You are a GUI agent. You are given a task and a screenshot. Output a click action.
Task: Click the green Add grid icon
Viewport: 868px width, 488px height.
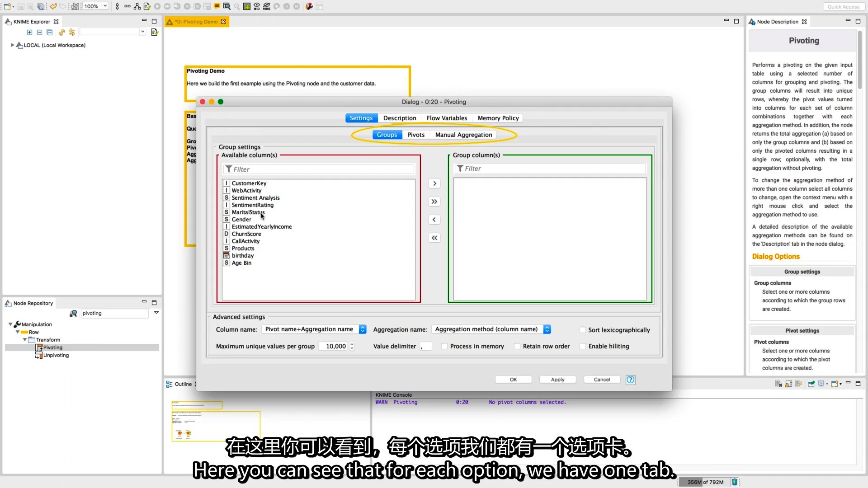(247, 6)
